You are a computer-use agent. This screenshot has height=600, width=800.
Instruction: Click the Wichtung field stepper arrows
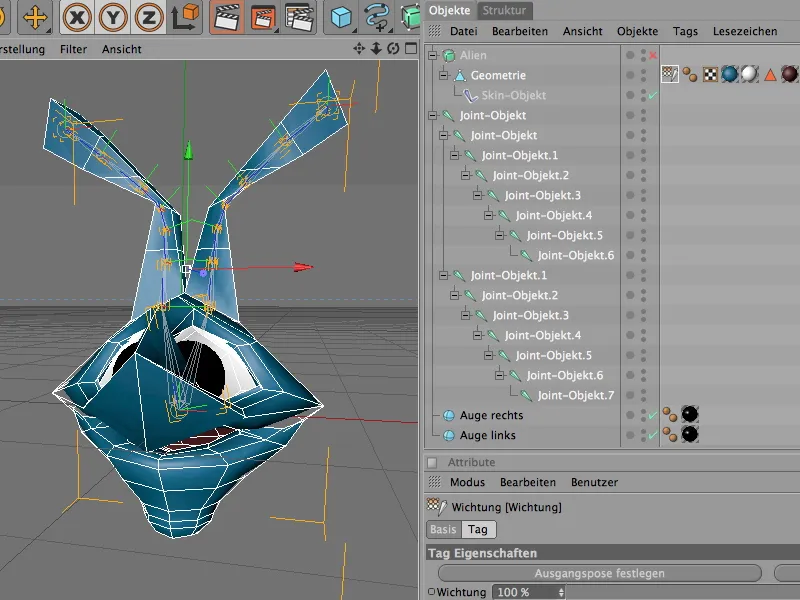click(561, 592)
